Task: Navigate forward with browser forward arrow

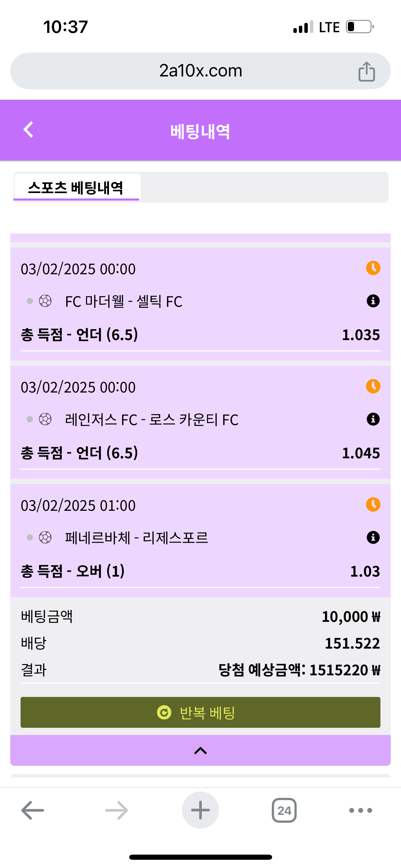Action: pos(117,810)
